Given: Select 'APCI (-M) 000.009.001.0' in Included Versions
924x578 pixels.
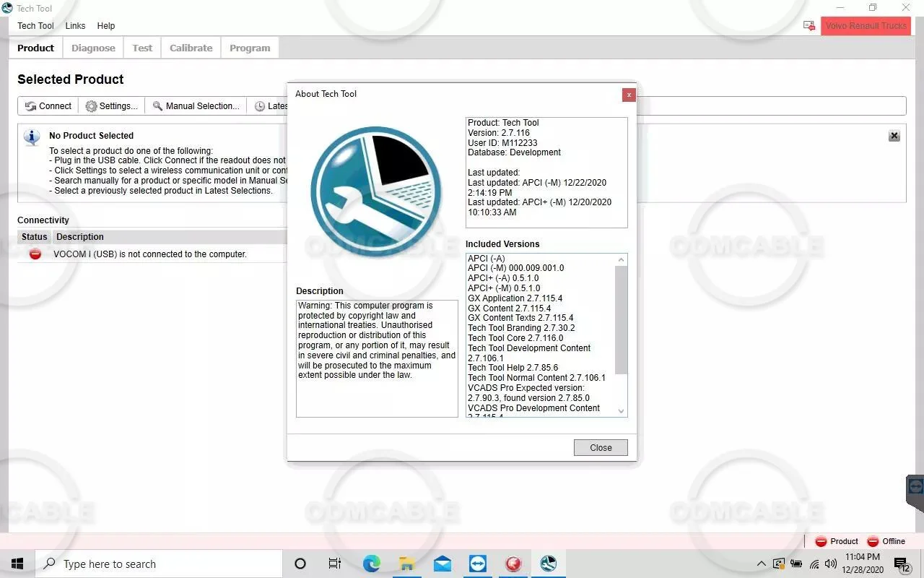Looking at the screenshot, I should click(515, 268).
